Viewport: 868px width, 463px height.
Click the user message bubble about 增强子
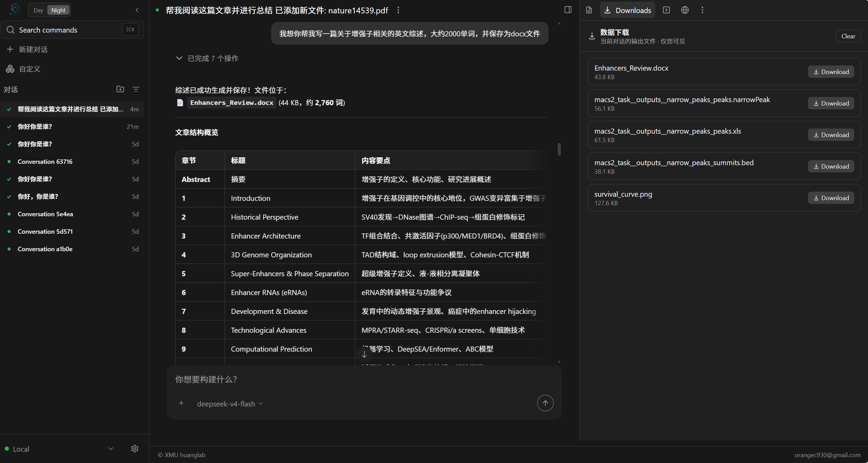410,34
